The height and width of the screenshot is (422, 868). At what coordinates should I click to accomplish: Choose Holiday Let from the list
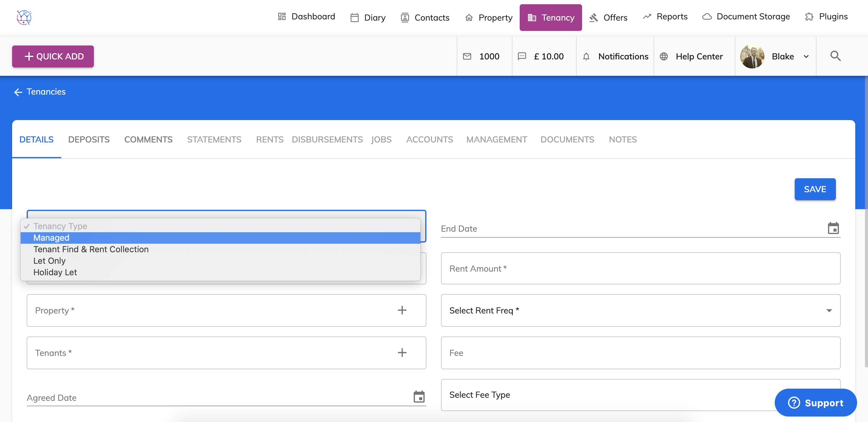tap(55, 272)
